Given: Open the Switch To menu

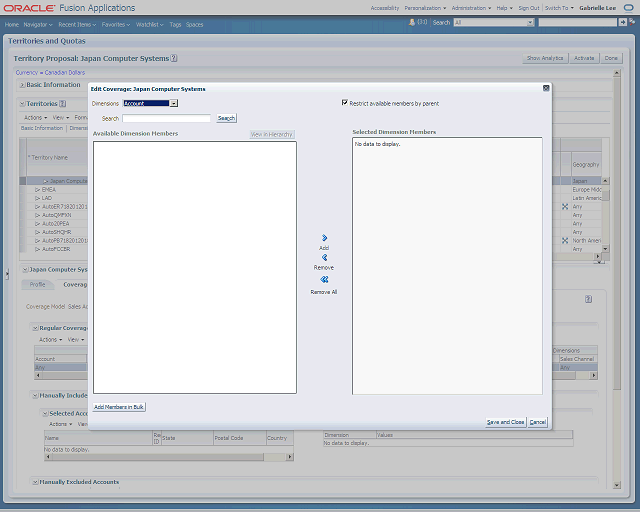Looking at the screenshot, I should pos(559,8).
